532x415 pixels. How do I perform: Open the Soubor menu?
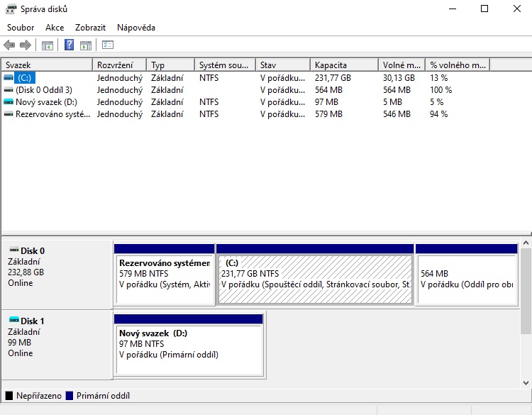point(21,28)
